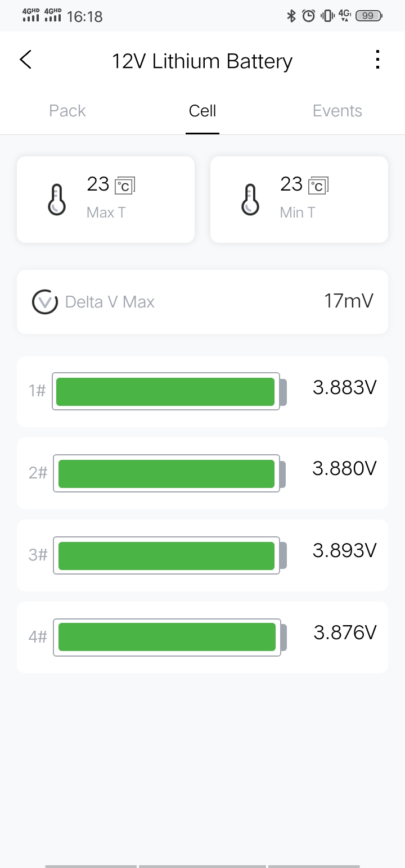
Task: Tap the Celsius unit icon beside Max T
Action: [125, 185]
